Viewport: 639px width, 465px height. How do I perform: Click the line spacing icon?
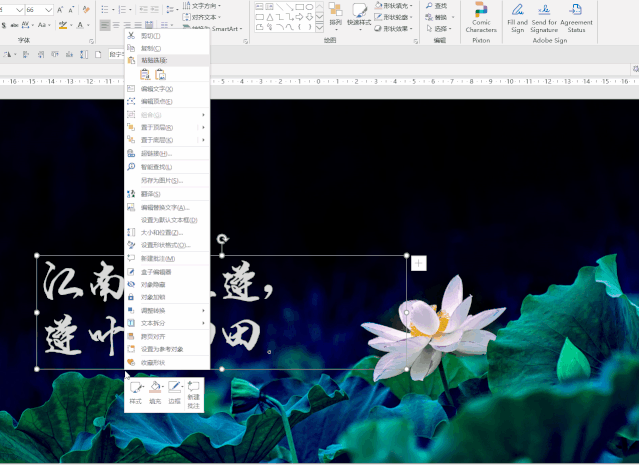(172, 10)
